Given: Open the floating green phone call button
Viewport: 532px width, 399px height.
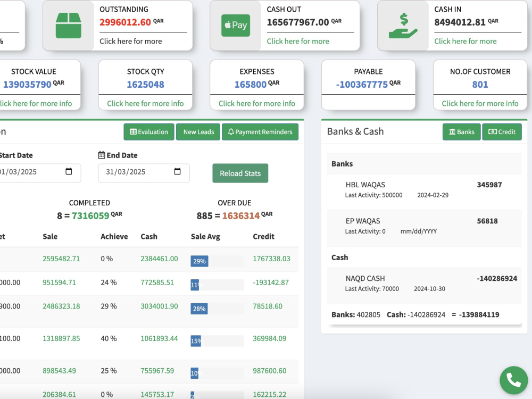Looking at the screenshot, I should (x=514, y=380).
